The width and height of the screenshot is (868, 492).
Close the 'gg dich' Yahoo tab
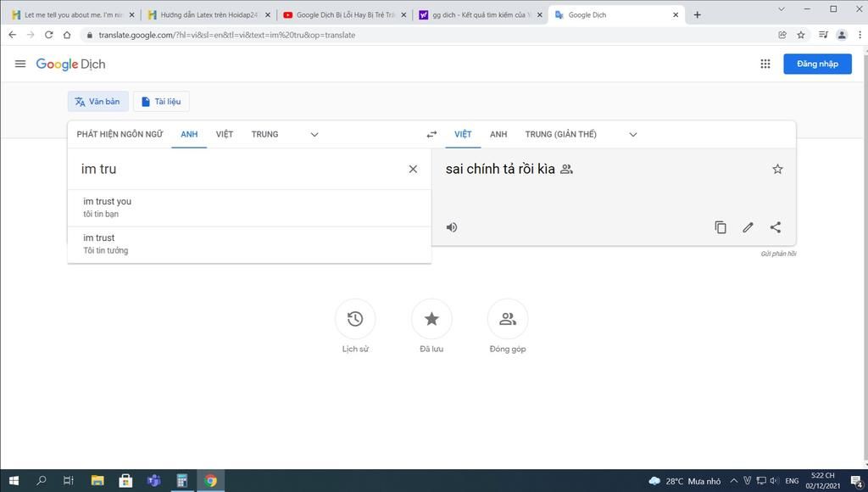tap(539, 15)
